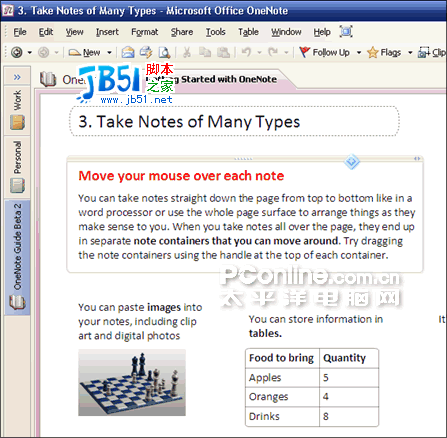
Task: Click the container width resize arrows icon
Action: [x=417, y=159]
